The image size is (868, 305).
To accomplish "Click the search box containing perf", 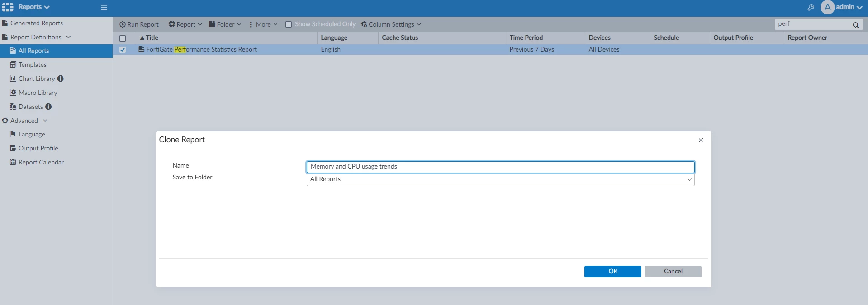I will (x=812, y=24).
